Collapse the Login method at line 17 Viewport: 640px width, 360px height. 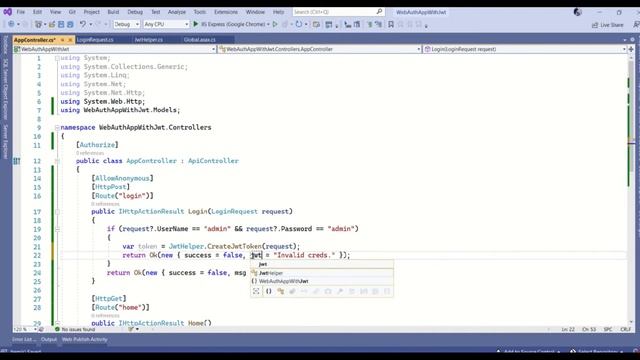57,211
